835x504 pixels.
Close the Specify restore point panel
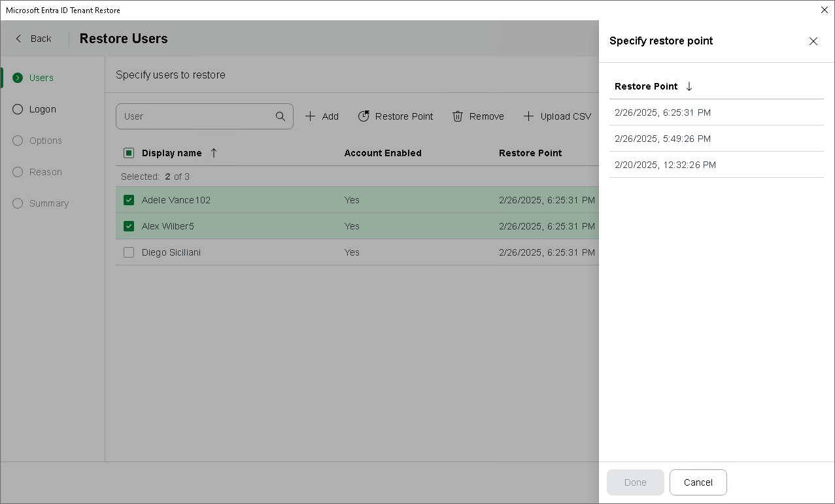pos(813,41)
